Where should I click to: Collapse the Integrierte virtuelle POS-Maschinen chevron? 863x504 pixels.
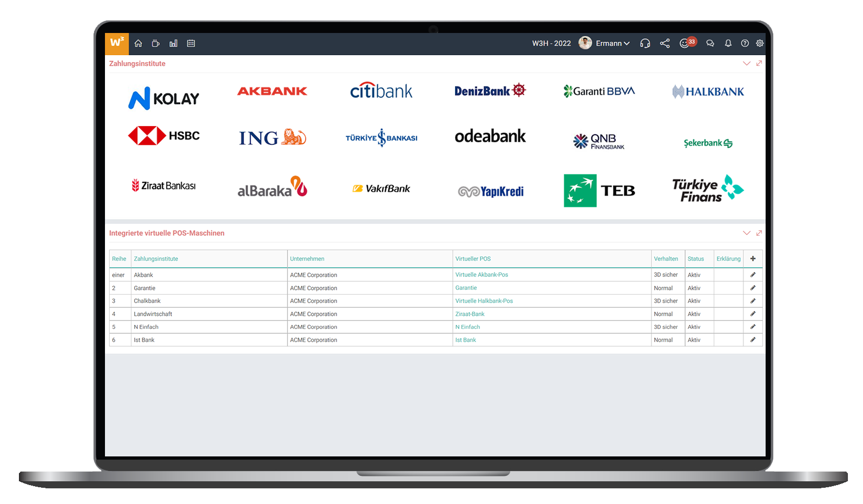[747, 233]
